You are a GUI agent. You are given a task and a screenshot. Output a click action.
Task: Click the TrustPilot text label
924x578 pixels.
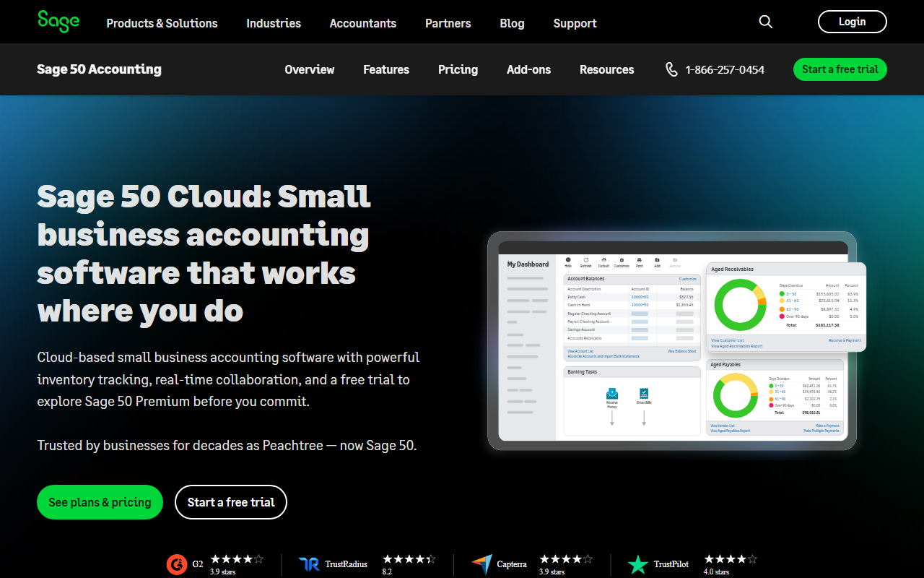point(671,564)
